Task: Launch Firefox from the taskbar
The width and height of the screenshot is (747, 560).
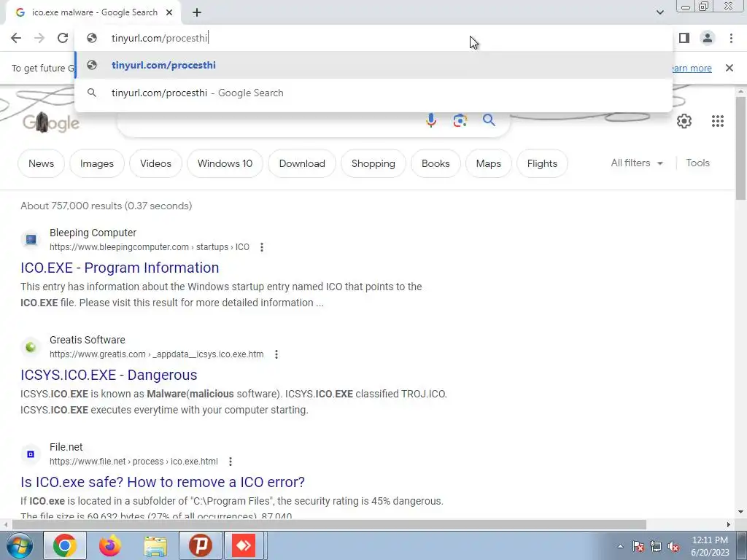Action: click(110, 545)
